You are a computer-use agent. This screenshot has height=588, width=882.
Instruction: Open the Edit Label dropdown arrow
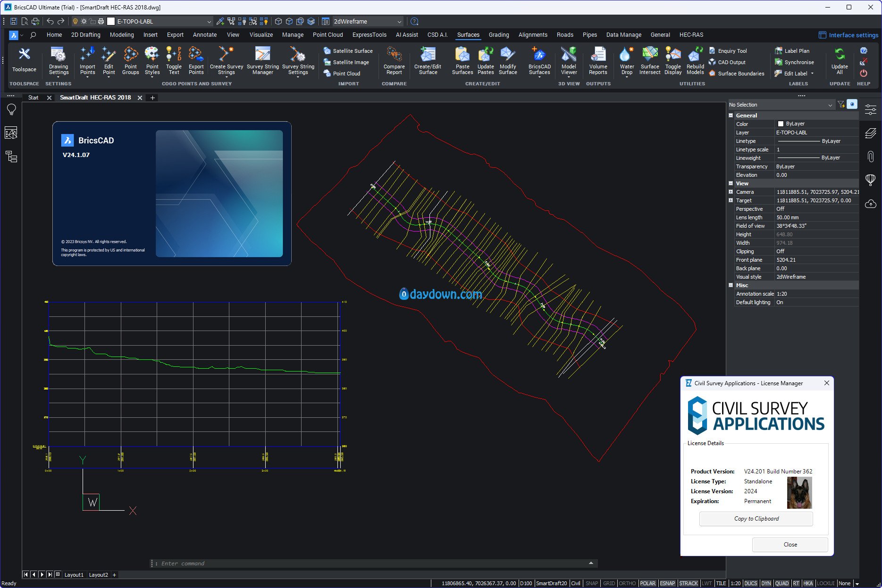coord(812,74)
